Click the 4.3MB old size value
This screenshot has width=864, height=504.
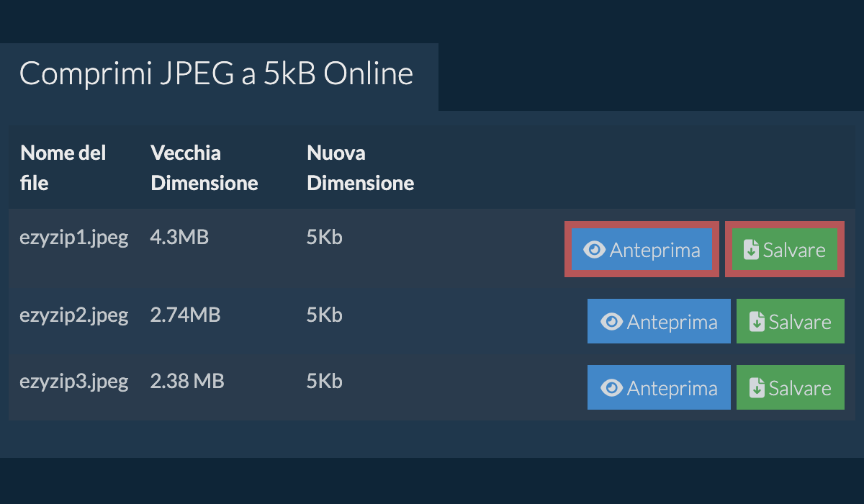pos(180,237)
